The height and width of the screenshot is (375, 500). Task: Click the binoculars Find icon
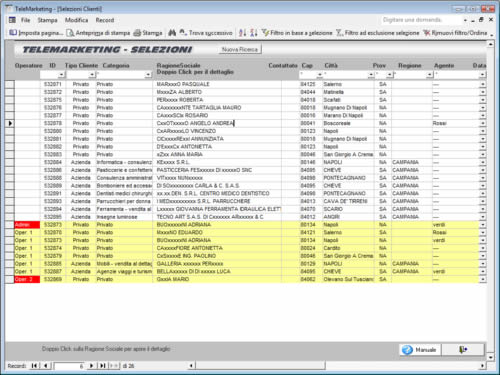(x=172, y=33)
